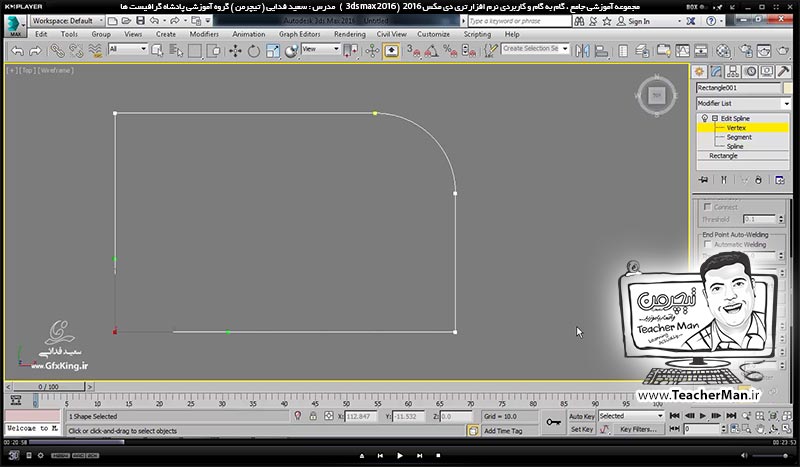The image size is (800, 467).
Task: Select the Bind to Space Warp tool
Action: click(95, 51)
